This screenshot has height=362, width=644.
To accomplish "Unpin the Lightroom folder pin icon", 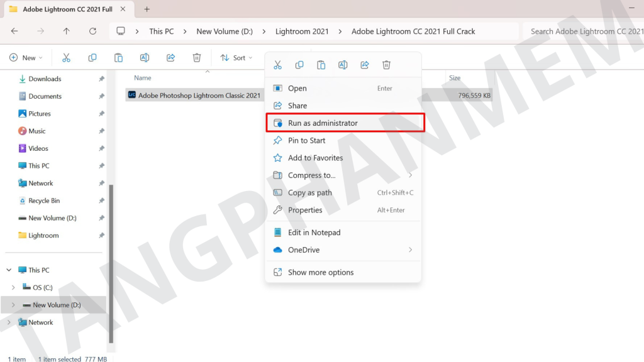I will click(x=101, y=236).
